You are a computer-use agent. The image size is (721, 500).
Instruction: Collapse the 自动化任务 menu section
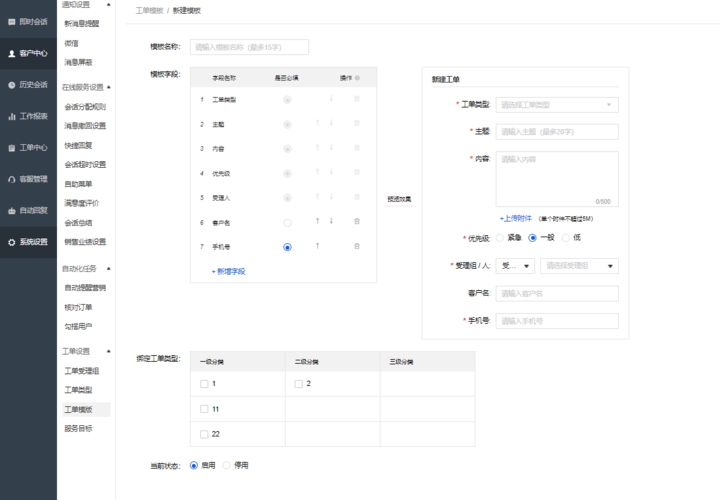pyautogui.click(x=109, y=268)
